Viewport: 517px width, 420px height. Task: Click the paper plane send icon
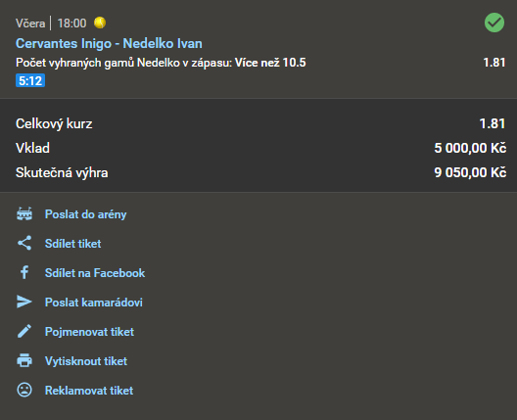pyautogui.click(x=24, y=302)
